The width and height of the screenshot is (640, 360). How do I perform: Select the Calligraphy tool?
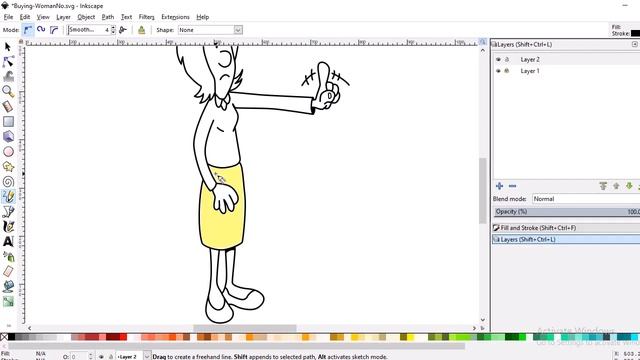click(8, 227)
